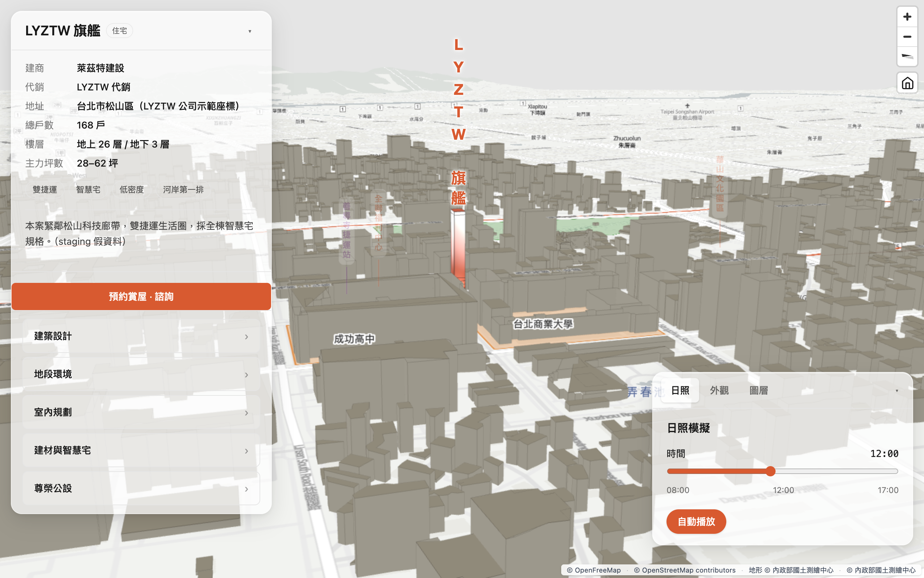Viewport: 924px width, 578px height.
Task: Open the OpenStreetMap contributors link
Action: point(685,570)
